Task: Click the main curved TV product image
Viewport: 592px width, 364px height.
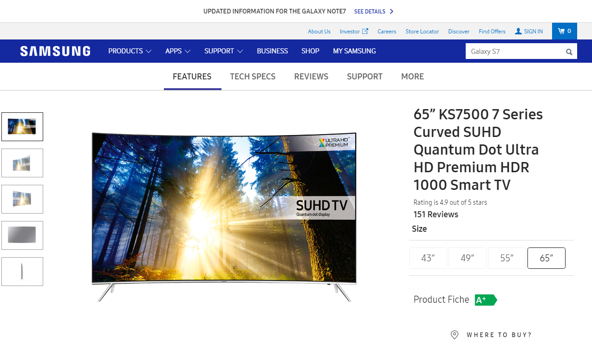Action: pyautogui.click(x=224, y=216)
